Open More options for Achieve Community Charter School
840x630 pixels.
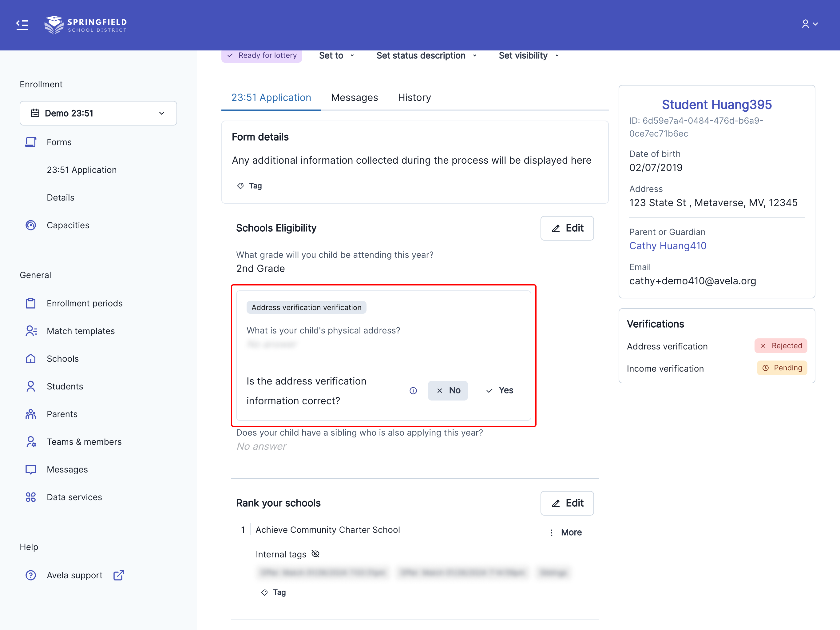pyautogui.click(x=566, y=532)
